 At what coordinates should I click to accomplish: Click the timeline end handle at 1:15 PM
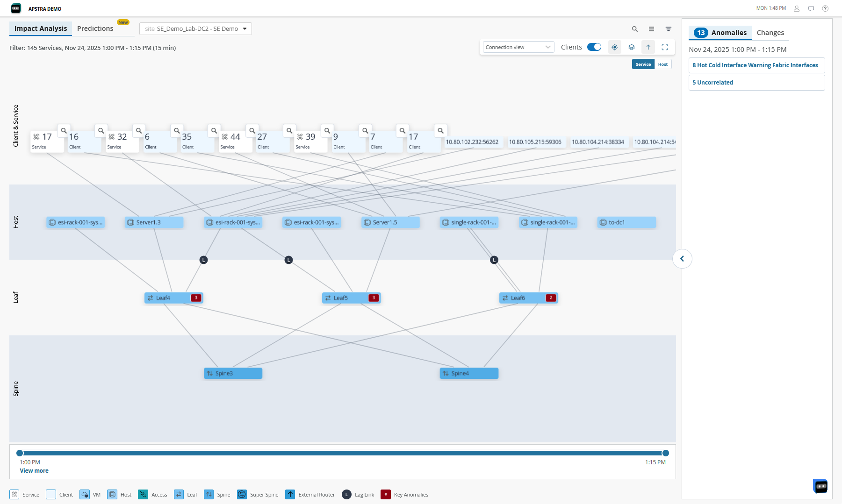[x=666, y=453]
